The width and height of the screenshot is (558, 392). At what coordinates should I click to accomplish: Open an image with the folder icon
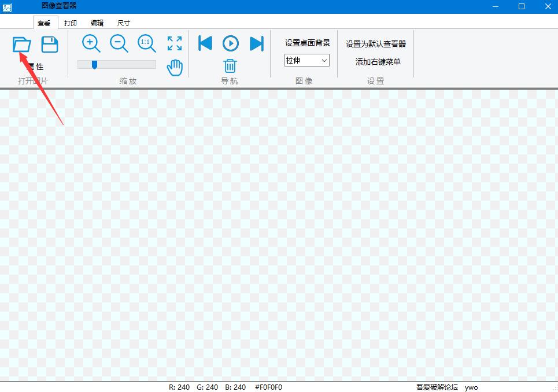(x=22, y=45)
